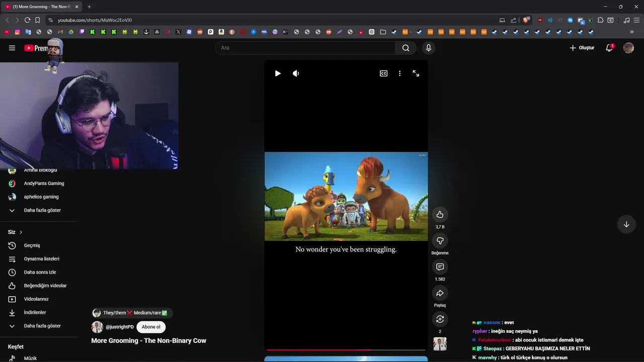Open the browser main menu
644x362 pixels.
pos(637,20)
